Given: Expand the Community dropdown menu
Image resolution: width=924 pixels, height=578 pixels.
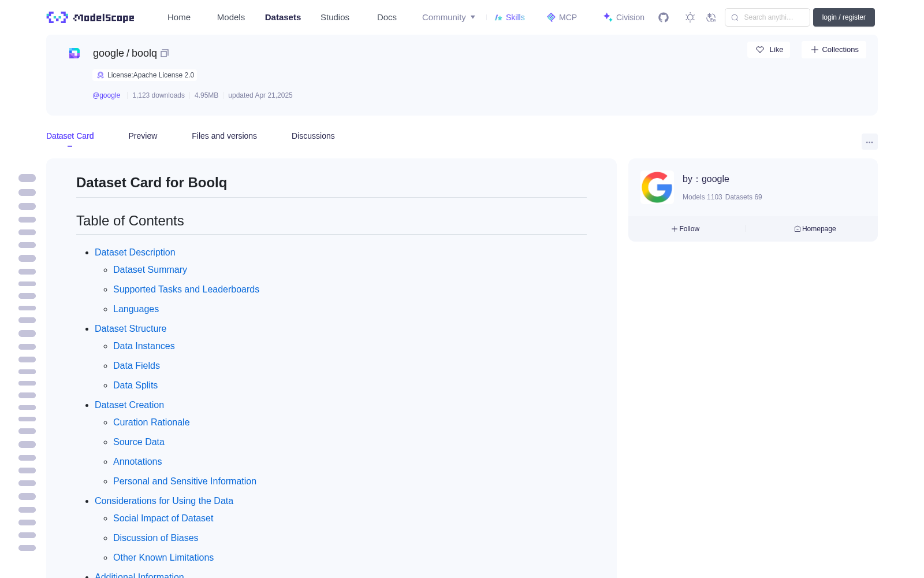Looking at the screenshot, I should (449, 17).
